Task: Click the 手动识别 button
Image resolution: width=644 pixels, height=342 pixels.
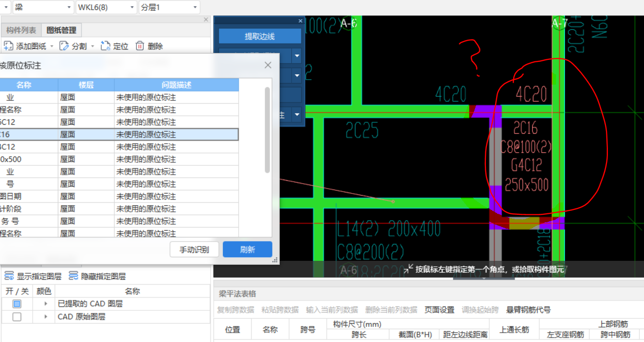Action: 194,249
